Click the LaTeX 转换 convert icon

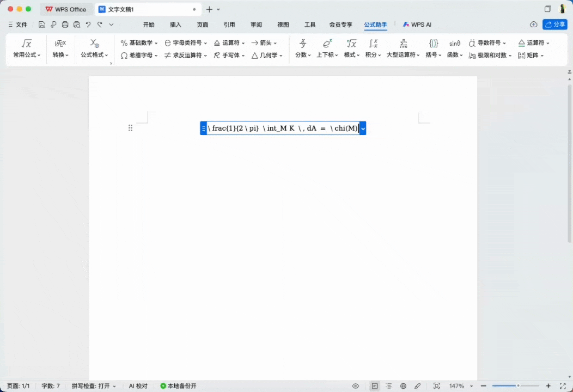[60, 44]
